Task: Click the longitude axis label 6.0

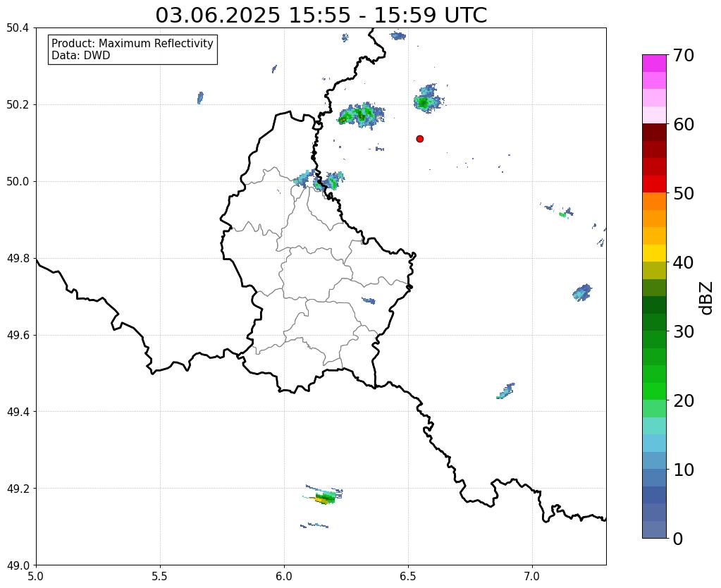Action: tap(284, 576)
